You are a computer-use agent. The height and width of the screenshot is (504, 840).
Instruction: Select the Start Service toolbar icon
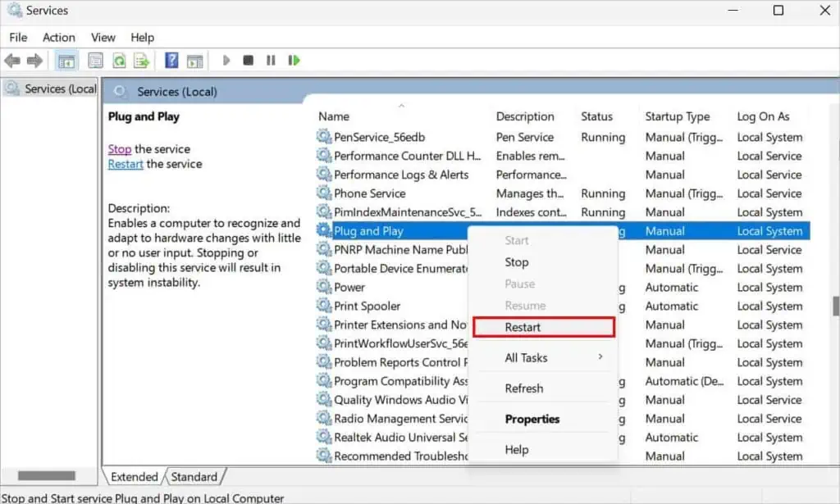(x=226, y=60)
